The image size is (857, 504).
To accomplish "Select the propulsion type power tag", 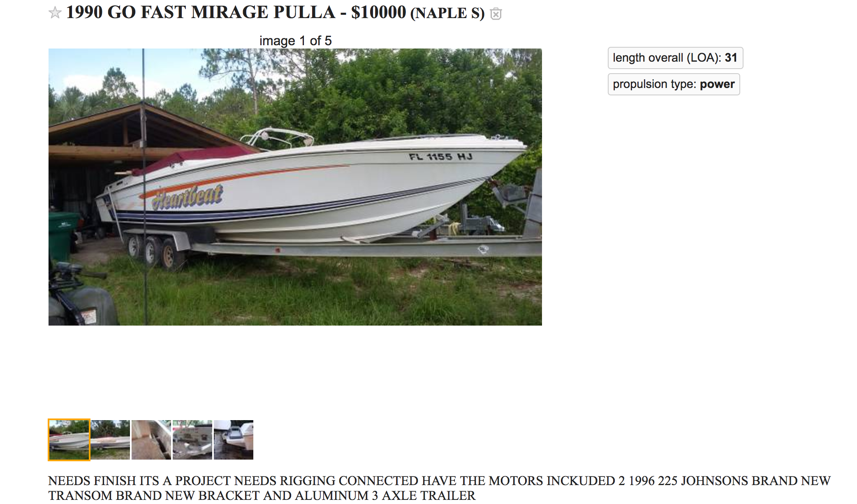I will point(674,84).
